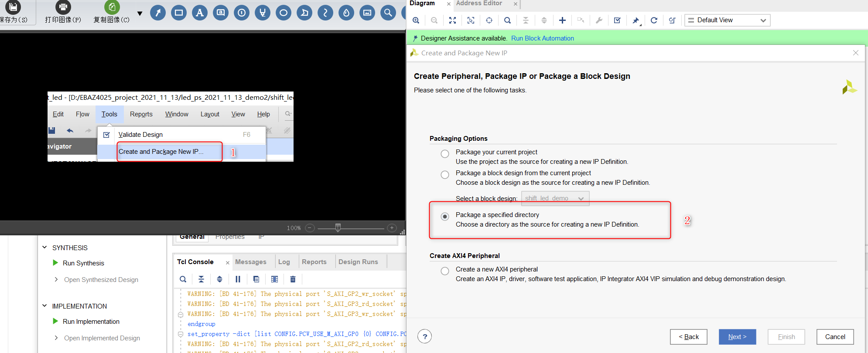Click the save icon in Vivado screenshot
This screenshot has width=868, height=353.
coord(52,130)
